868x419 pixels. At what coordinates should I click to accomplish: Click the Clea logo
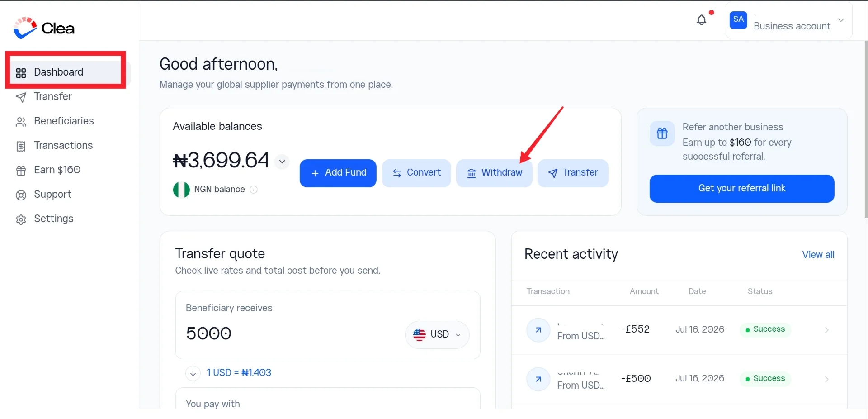point(44,28)
